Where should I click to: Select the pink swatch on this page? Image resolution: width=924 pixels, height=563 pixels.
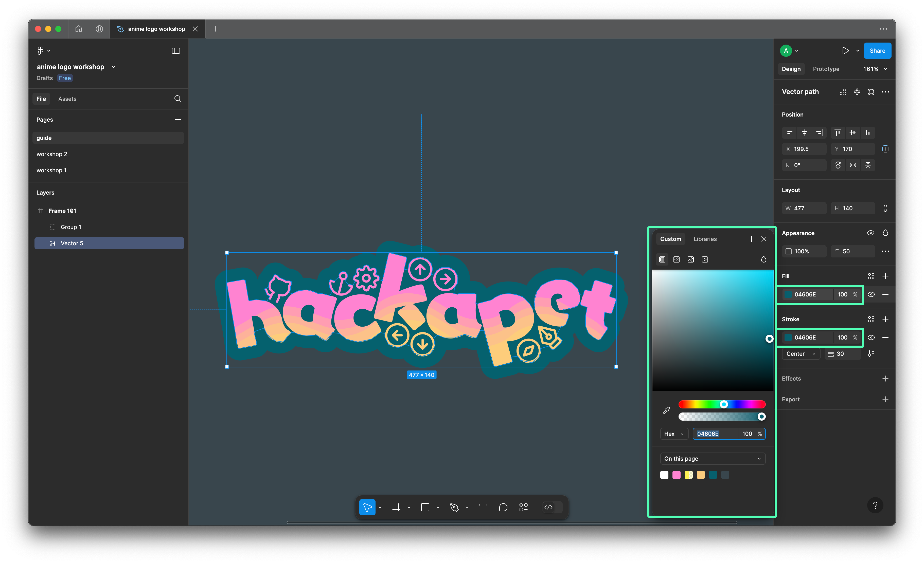pyautogui.click(x=676, y=475)
